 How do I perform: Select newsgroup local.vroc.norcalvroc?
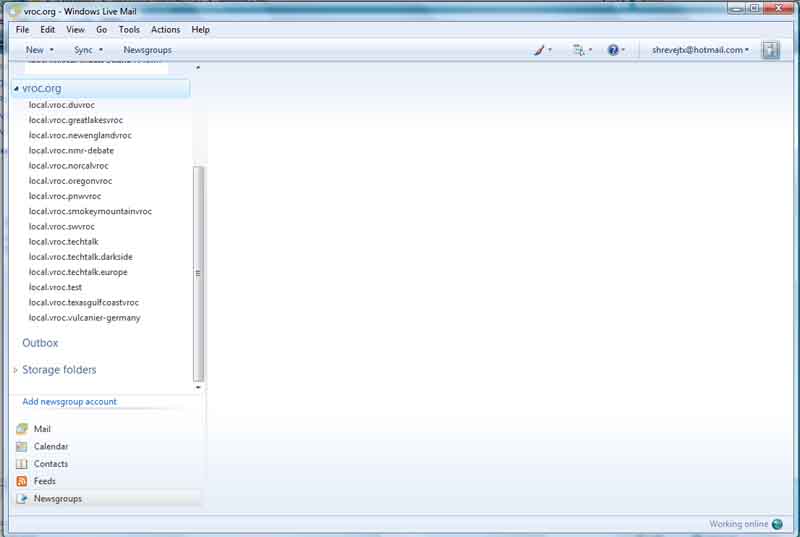(x=68, y=166)
